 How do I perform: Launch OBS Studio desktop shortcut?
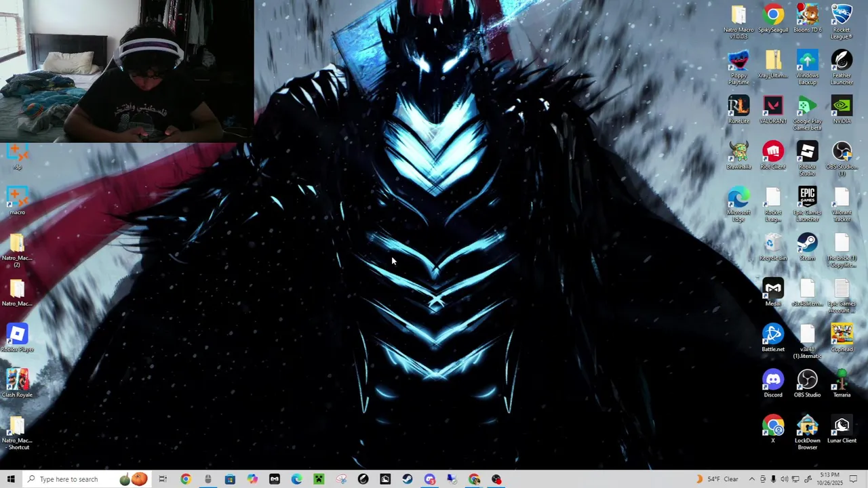click(807, 383)
